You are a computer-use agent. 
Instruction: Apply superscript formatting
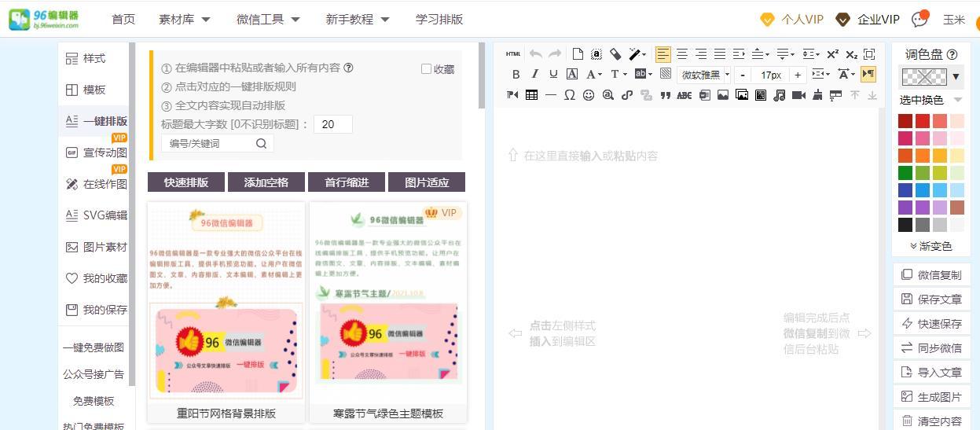pyautogui.click(x=833, y=54)
